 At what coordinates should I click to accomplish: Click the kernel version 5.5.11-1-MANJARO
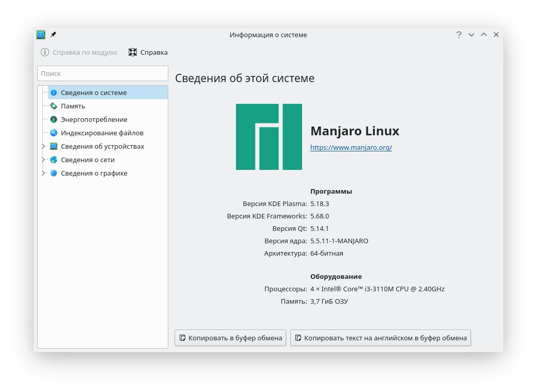(339, 241)
